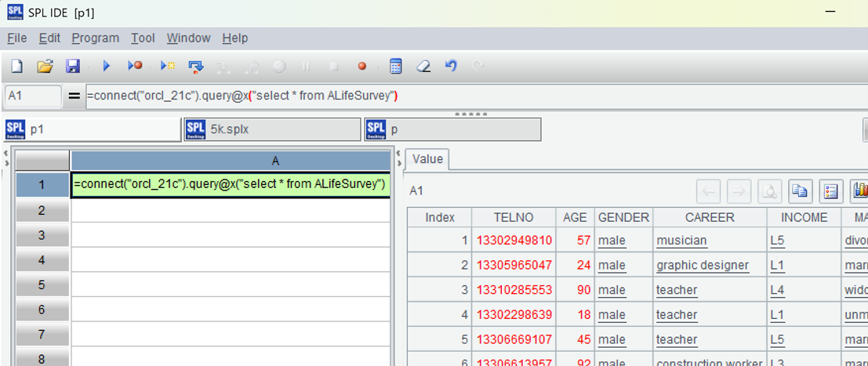Open a file with the folder icon

coord(45,67)
